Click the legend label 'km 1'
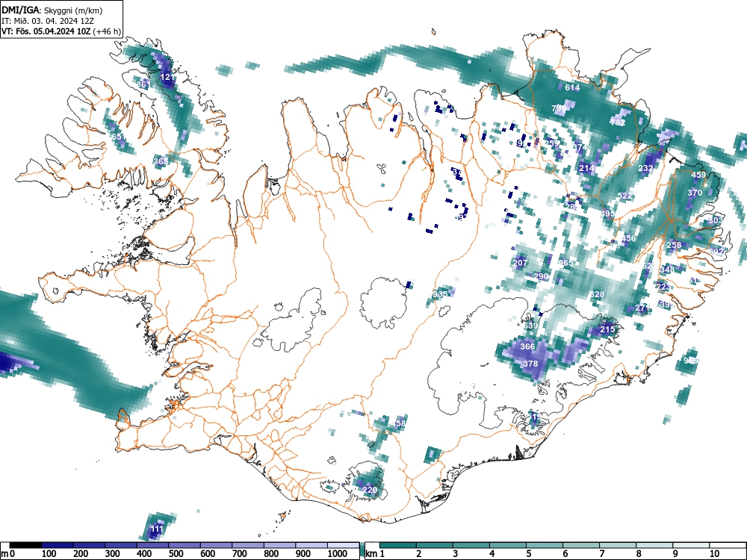747x560 pixels. tap(376, 554)
